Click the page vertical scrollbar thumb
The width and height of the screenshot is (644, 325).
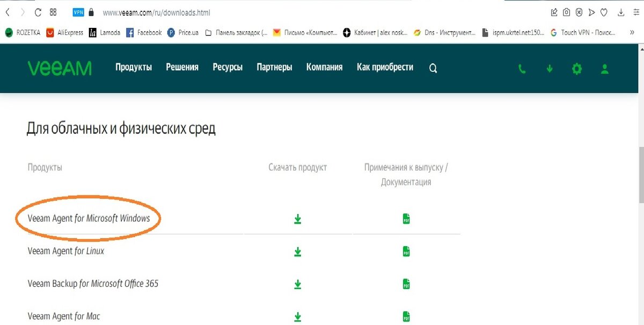(641, 175)
